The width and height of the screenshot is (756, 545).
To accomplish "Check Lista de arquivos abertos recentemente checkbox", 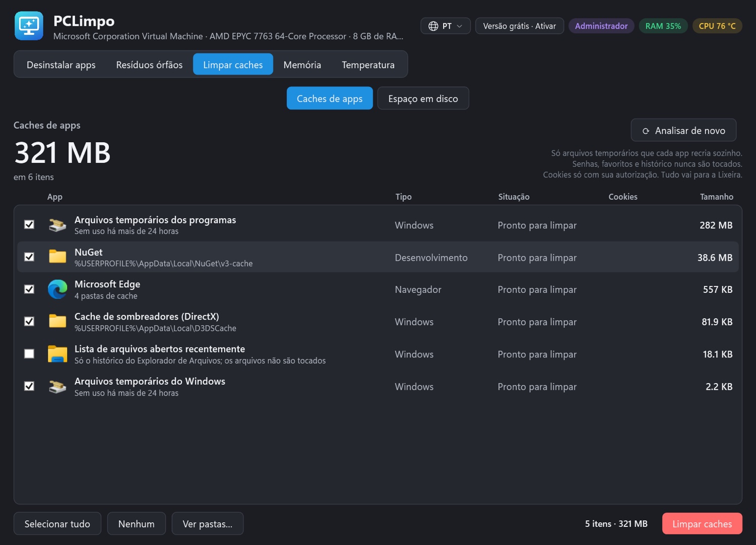I will (x=29, y=353).
